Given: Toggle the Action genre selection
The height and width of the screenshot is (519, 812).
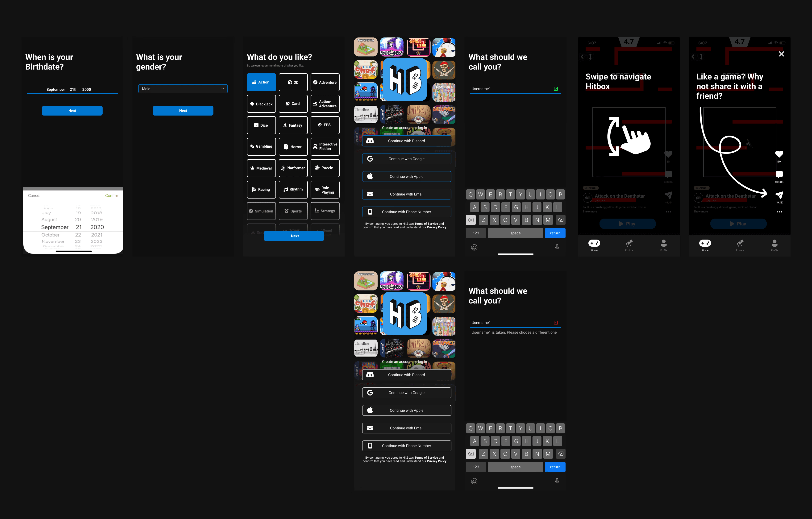Looking at the screenshot, I should click(261, 82).
